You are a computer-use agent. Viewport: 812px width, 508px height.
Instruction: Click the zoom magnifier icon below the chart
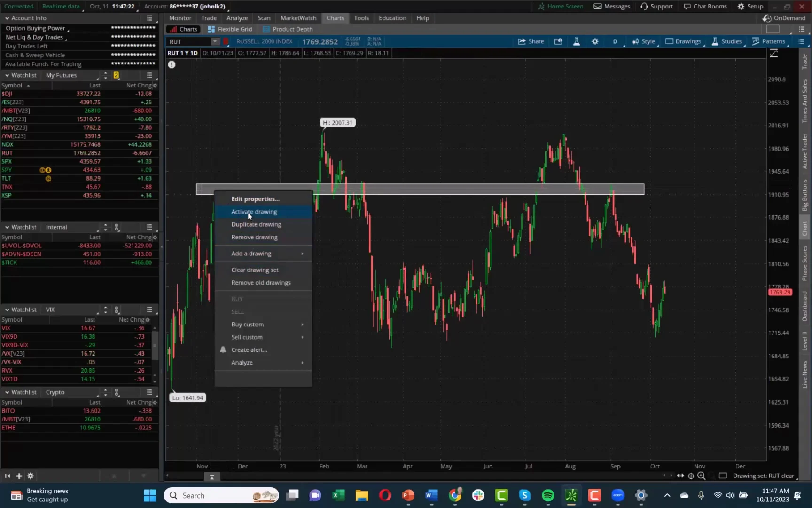click(x=702, y=476)
